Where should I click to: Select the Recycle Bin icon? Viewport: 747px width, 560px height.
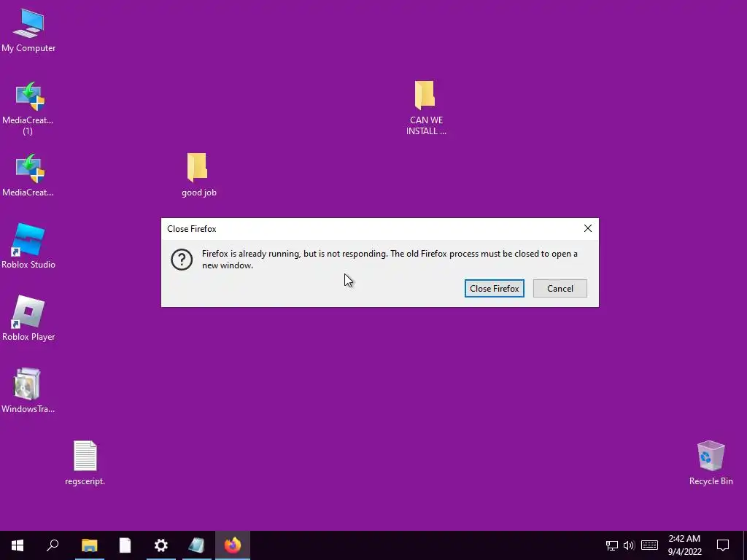click(x=711, y=463)
